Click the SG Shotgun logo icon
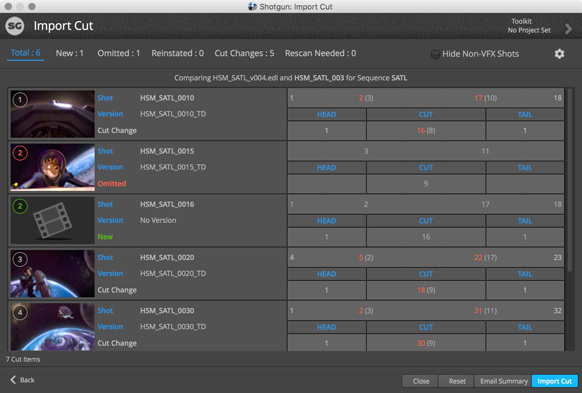582x393 pixels. pyautogui.click(x=15, y=26)
